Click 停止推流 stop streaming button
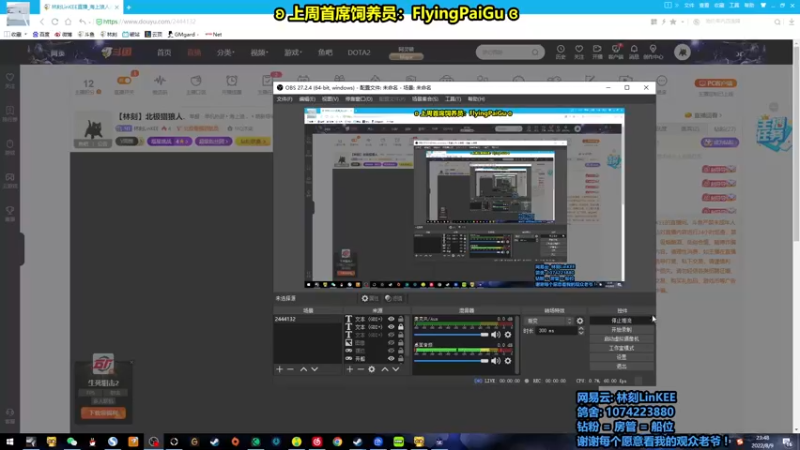 coord(621,320)
